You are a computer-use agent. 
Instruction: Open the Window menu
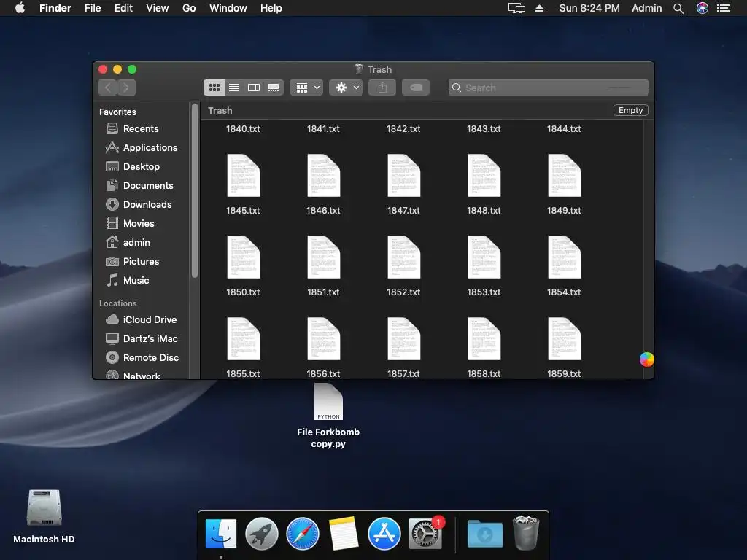[x=228, y=8]
